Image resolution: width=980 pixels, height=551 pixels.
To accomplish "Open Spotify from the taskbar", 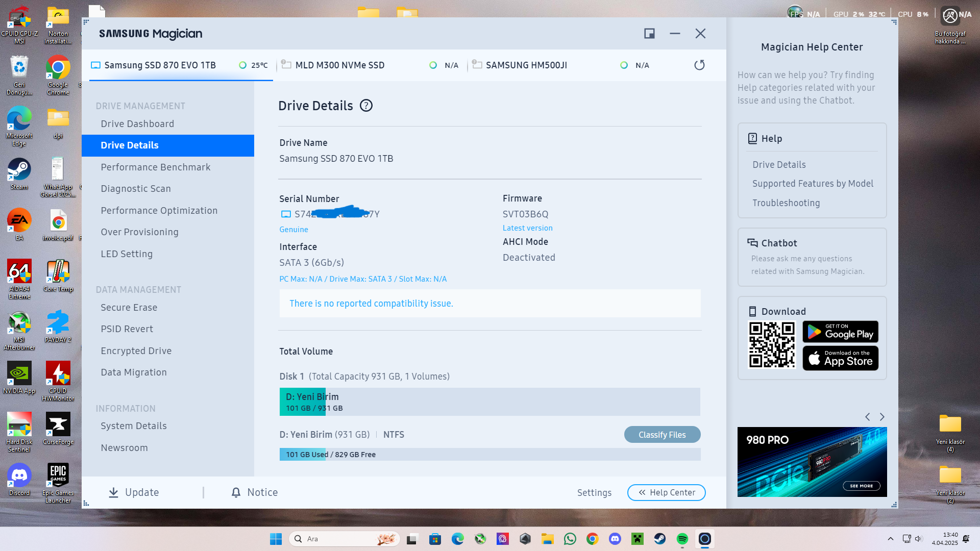I will tap(682, 539).
